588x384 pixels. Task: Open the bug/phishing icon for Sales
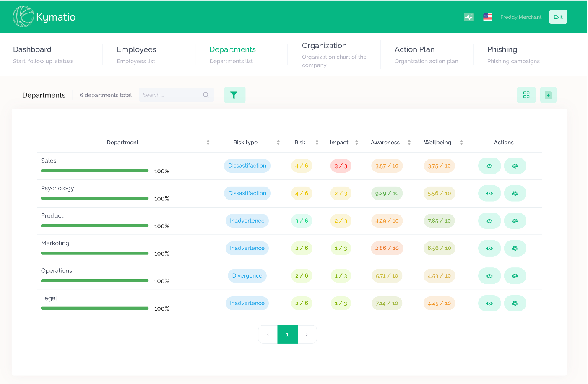pos(515,166)
